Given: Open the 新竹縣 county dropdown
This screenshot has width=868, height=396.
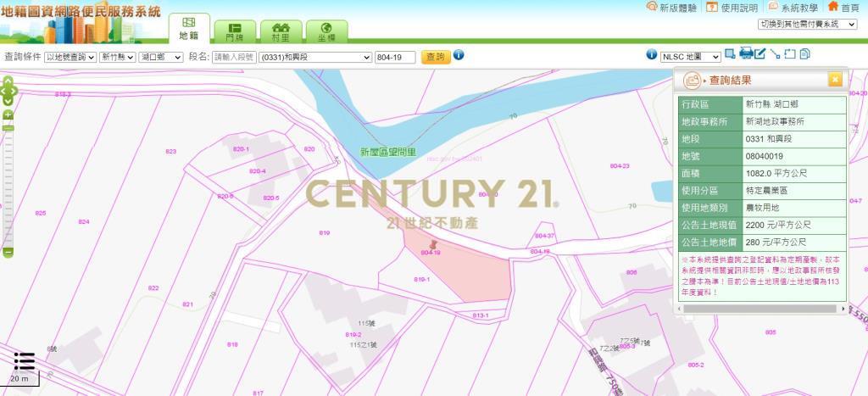Looking at the screenshot, I should [x=117, y=57].
